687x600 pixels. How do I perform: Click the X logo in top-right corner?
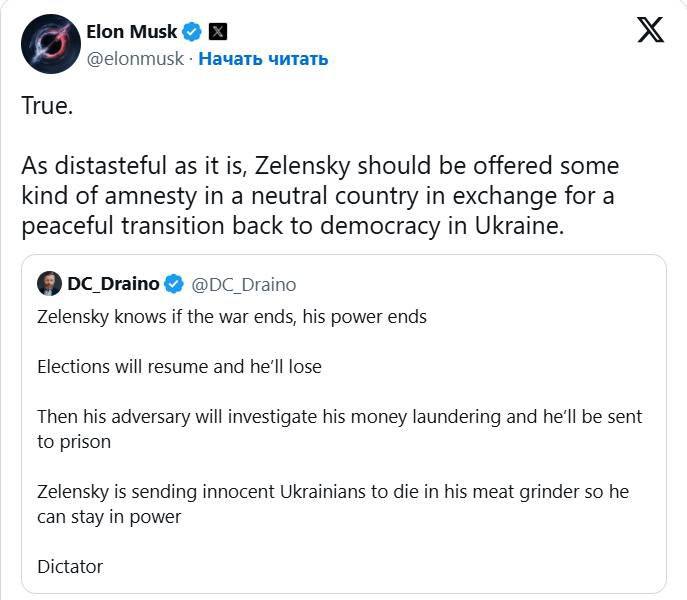click(x=650, y=31)
